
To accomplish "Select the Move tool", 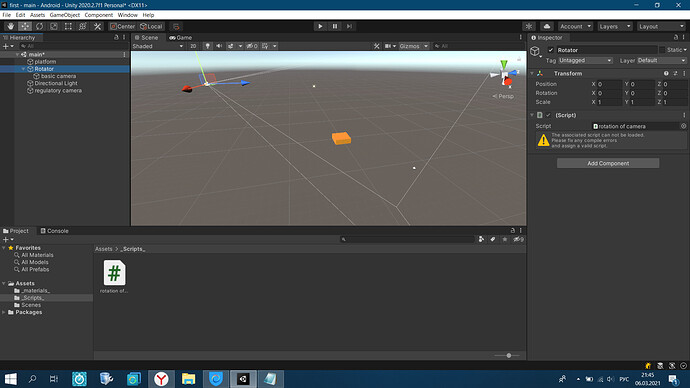I will pyautogui.click(x=25, y=26).
